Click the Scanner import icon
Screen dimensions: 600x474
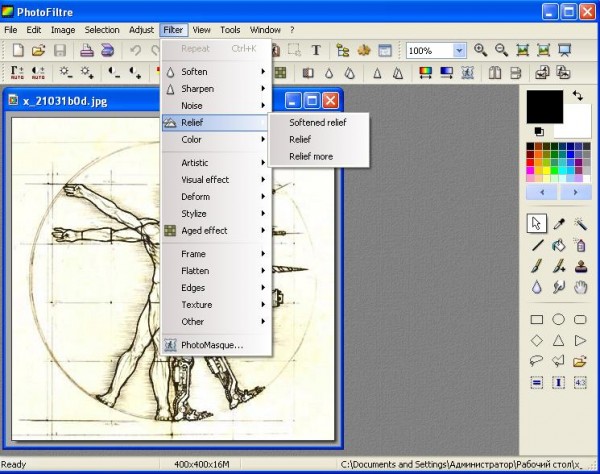click(108, 50)
